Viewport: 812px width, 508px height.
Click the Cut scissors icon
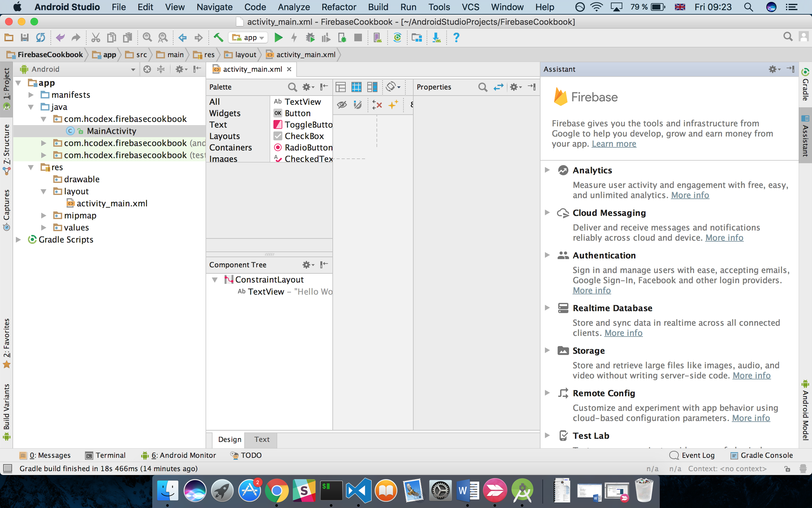(95, 38)
